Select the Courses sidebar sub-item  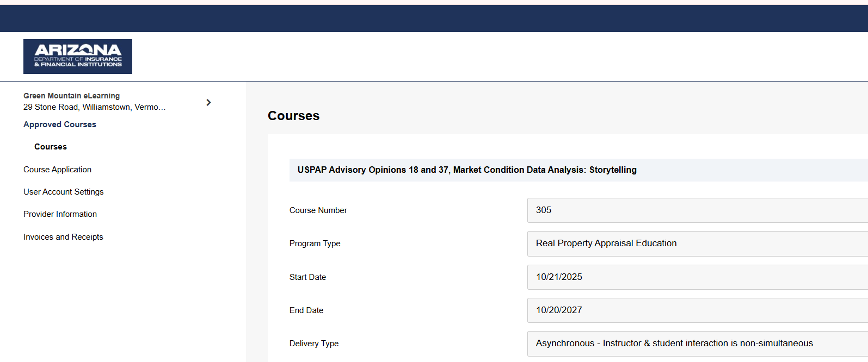51,147
